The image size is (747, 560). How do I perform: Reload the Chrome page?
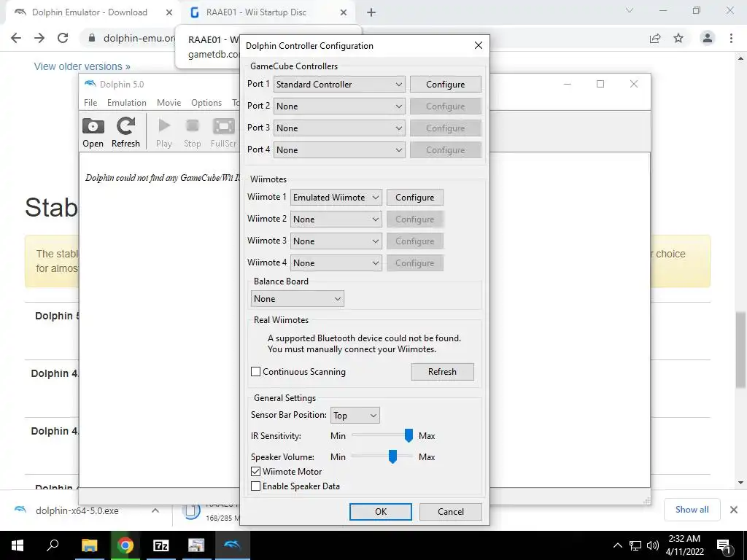63,38
